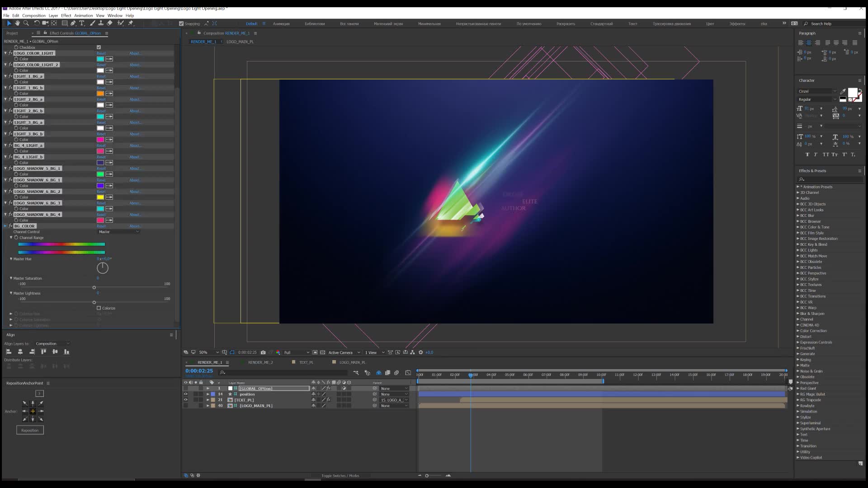Screen dimensions: 868x488
Task: Open the Animation menu
Action: (x=83, y=15)
